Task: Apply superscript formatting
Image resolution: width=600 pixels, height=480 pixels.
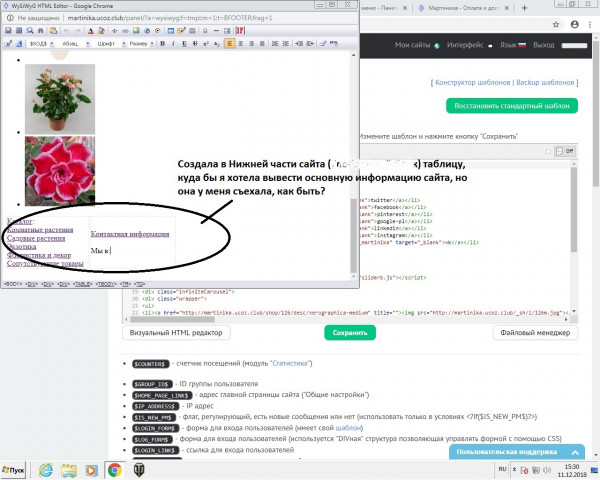Action: click(206, 44)
